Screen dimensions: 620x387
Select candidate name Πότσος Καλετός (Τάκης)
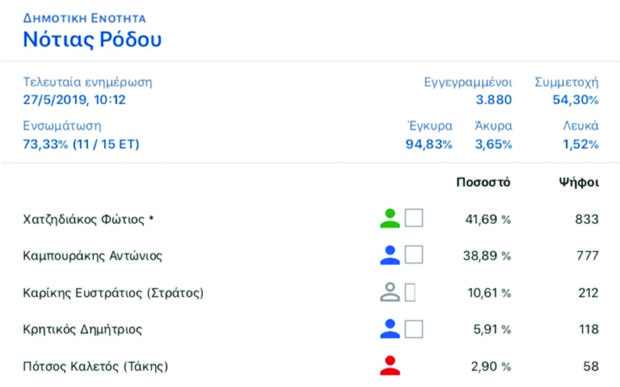(95, 366)
